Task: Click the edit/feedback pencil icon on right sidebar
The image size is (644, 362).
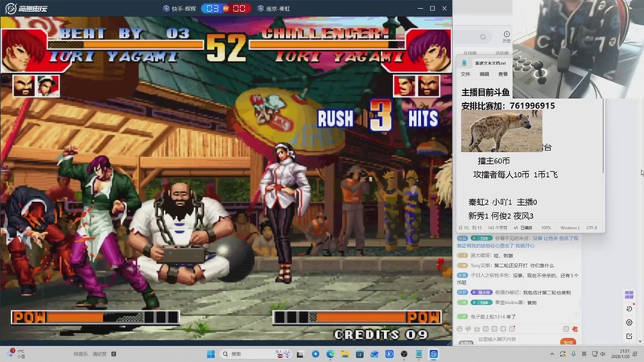Action: tap(630, 336)
